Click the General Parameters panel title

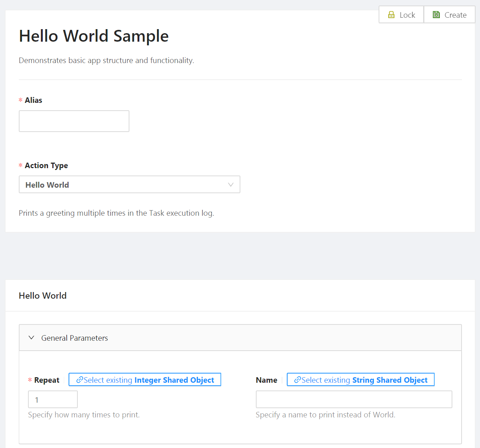[74, 338]
